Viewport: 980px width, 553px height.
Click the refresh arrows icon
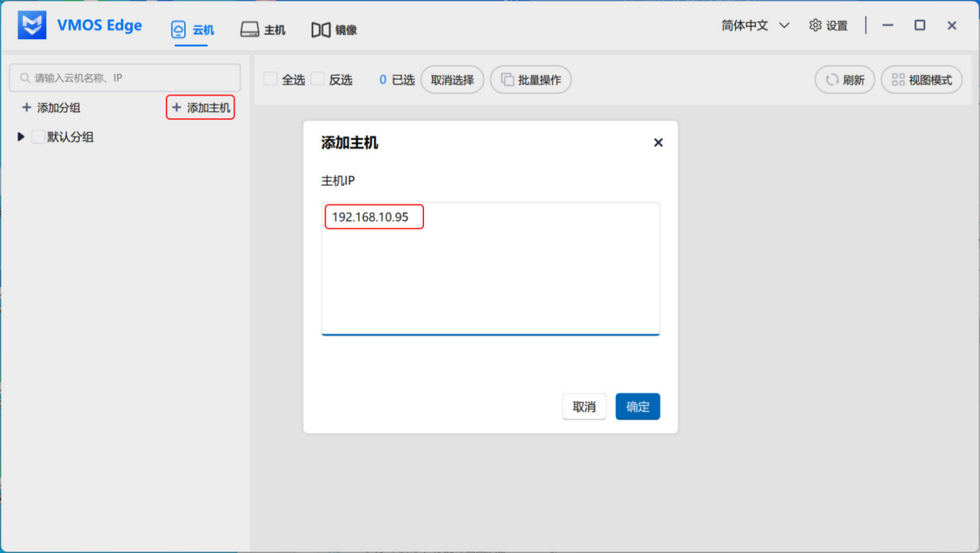coord(832,80)
